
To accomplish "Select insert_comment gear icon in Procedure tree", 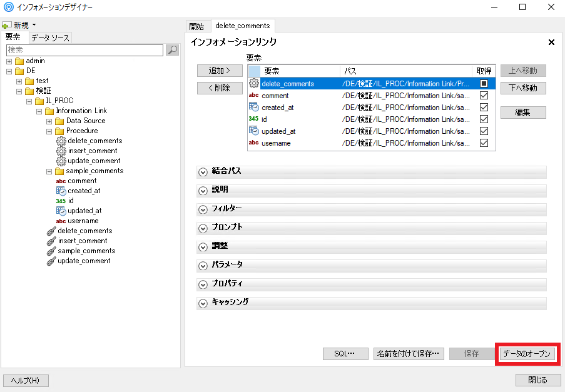I will point(61,151).
